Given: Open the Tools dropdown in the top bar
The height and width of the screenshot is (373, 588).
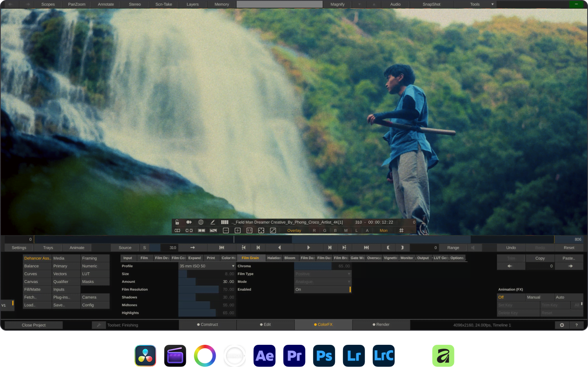Looking at the screenshot, I should click(475, 4).
